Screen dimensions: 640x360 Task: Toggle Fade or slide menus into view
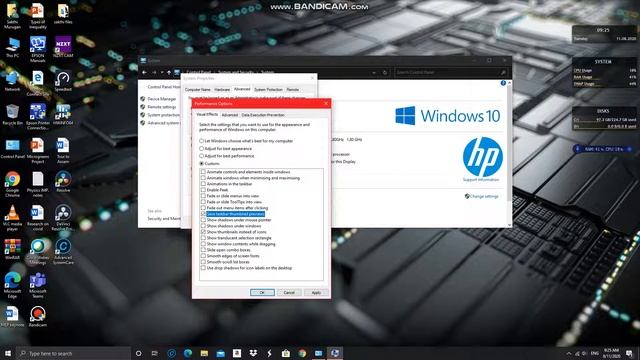pos(203,196)
